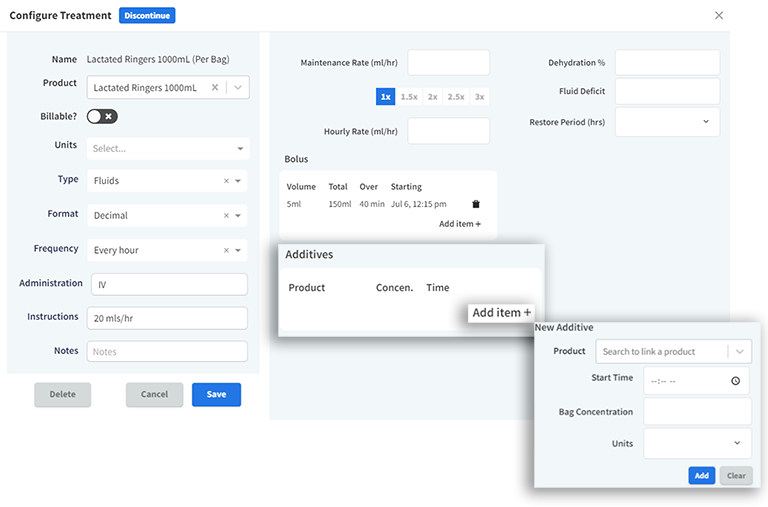This screenshot has height=507, width=768.
Task: Open the New Additive Units dropdown
Action: point(697,443)
